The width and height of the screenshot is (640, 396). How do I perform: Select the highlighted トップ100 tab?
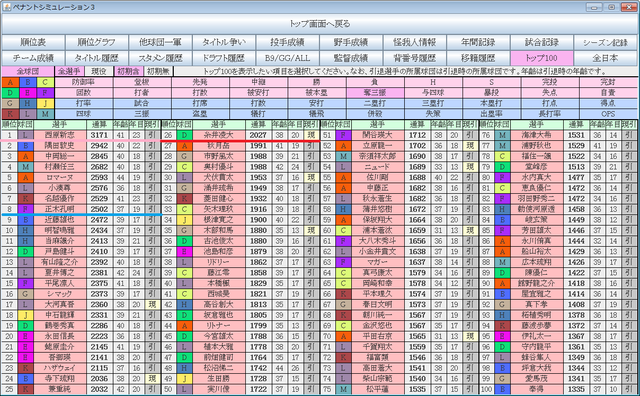pyautogui.click(x=542, y=58)
